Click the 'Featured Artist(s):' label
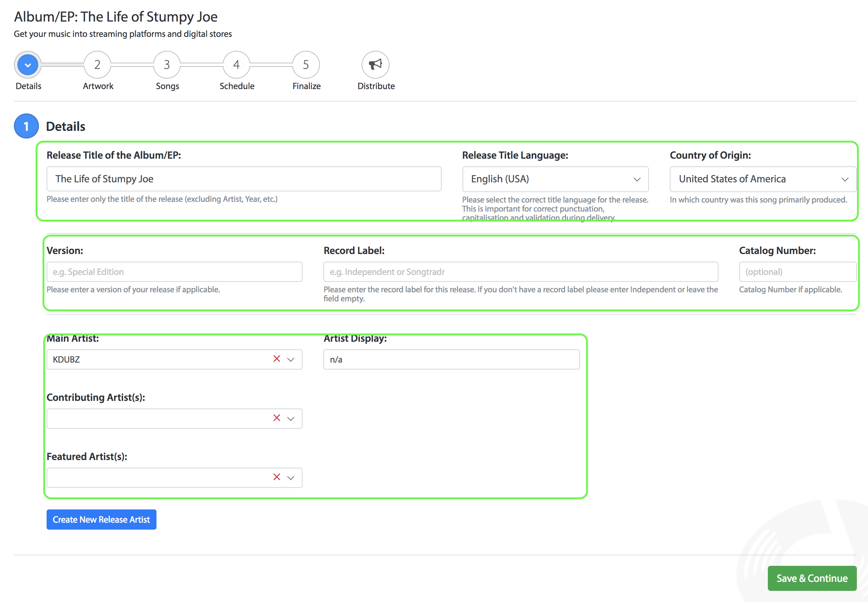The image size is (868, 602). click(x=87, y=457)
